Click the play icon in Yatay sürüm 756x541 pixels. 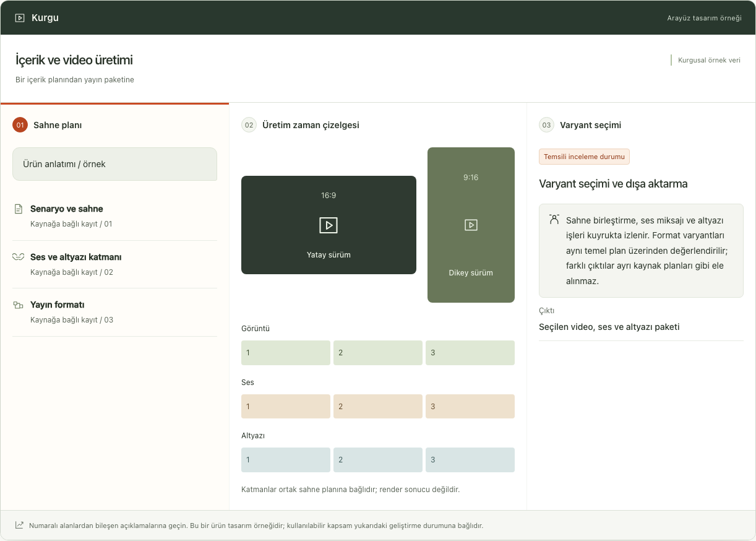(329, 225)
